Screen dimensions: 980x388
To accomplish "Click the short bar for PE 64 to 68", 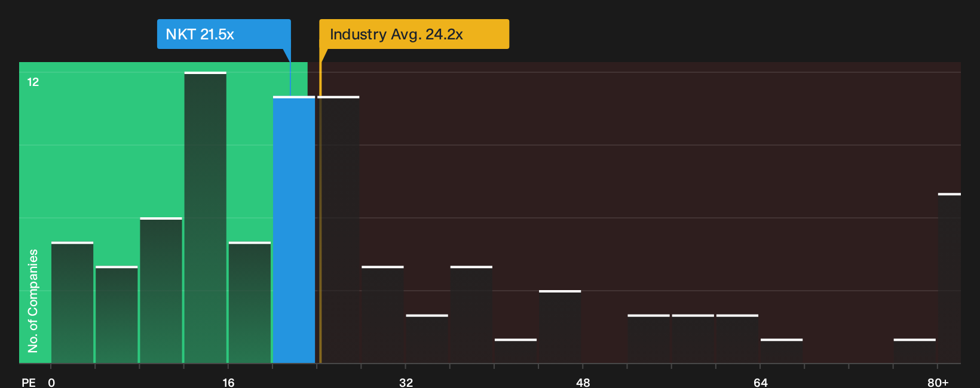I will pyautogui.click(x=782, y=351).
